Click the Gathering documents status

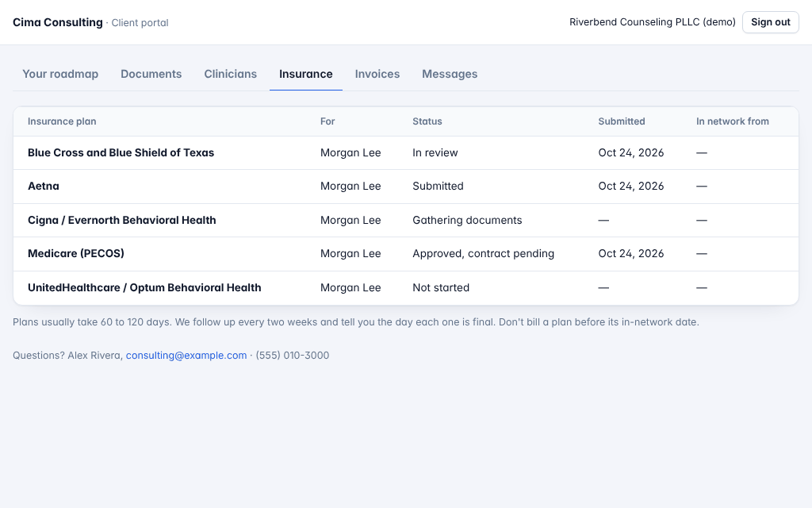(x=467, y=221)
